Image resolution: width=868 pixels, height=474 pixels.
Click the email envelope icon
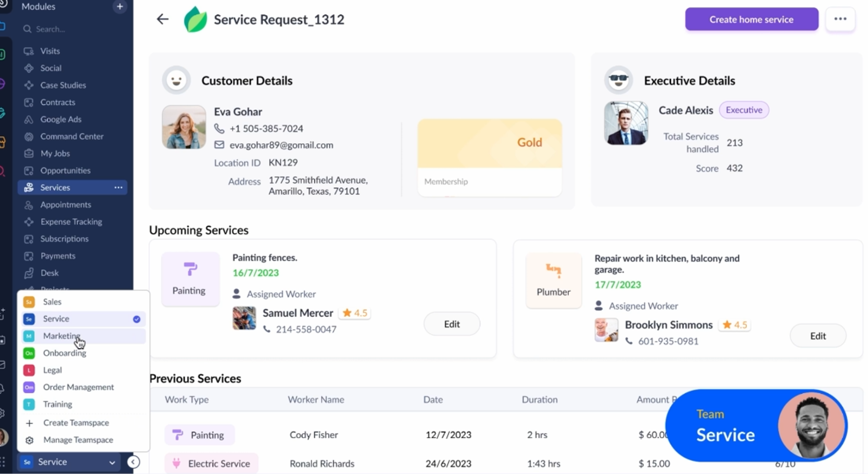219,145
